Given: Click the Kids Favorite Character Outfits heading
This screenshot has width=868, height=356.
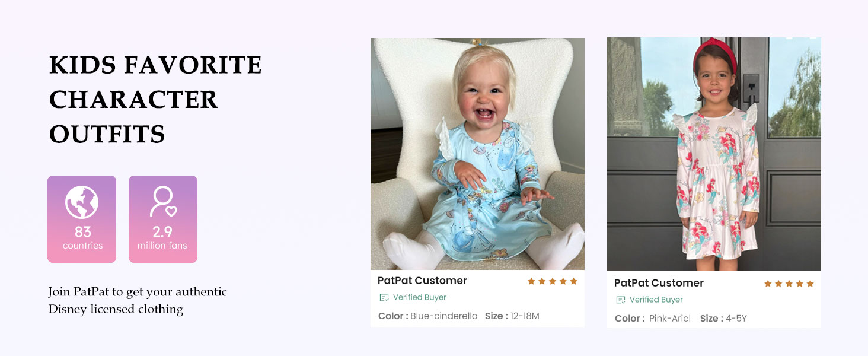Looking at the screenshot, I should [155, 100].
